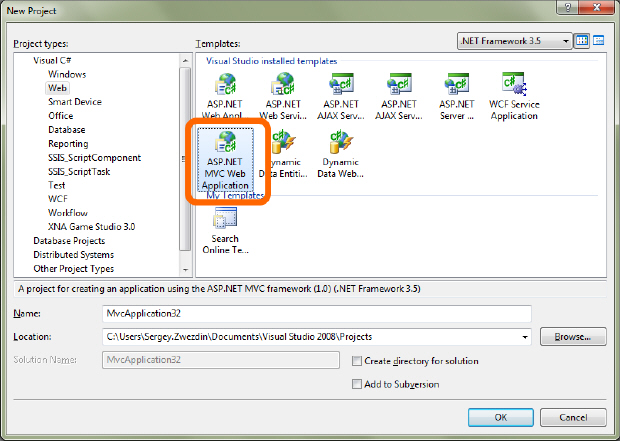Click the project types scrollbar down arrow

click(x=185, y=270)
